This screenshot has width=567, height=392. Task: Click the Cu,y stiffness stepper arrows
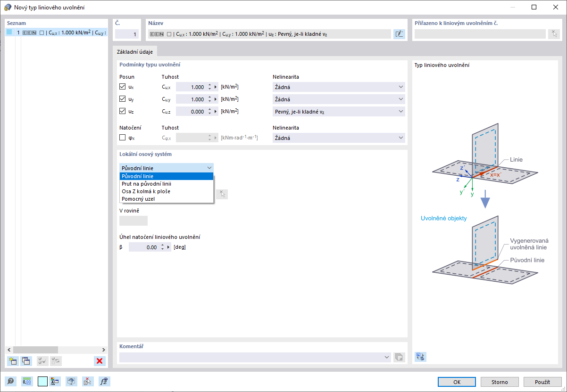209,99
